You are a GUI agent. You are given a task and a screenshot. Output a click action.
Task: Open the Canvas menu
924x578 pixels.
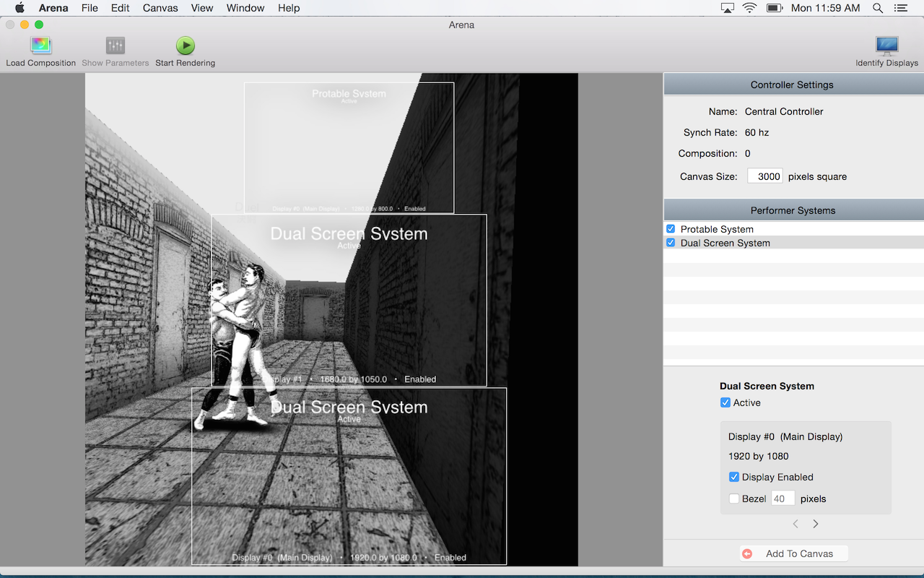coord(160,8)
